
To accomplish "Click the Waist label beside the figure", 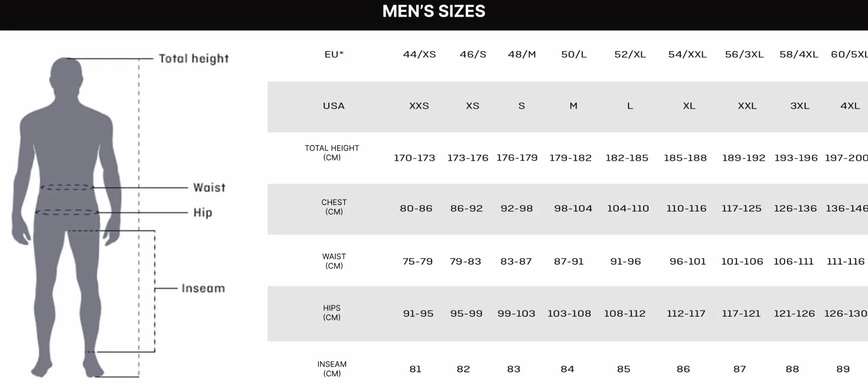I will tap(210, 187).
